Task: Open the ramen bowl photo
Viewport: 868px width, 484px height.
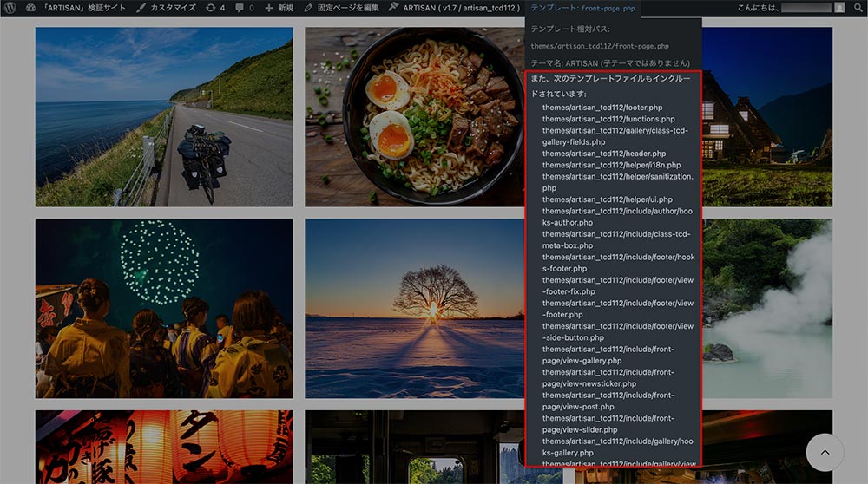Action: pos(415,116)
